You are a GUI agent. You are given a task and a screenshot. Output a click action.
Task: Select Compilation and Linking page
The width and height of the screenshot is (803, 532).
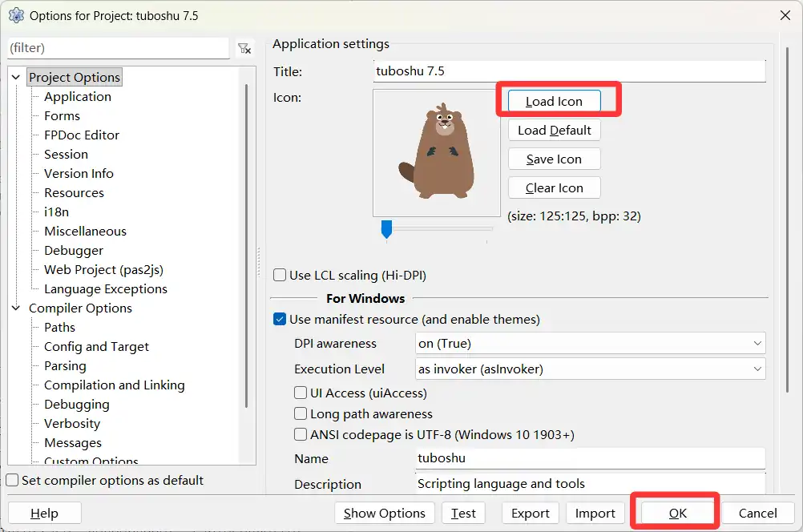(115, 385)
